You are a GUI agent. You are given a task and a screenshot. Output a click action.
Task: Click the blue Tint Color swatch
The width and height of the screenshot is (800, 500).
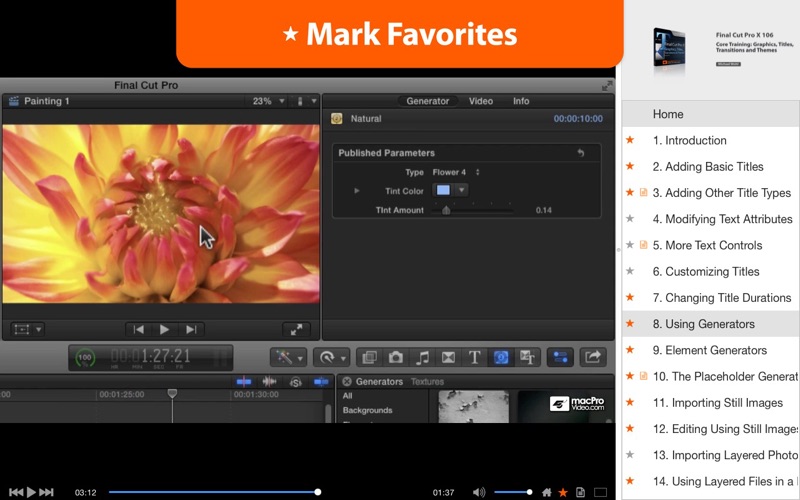[x=443, y=190]
